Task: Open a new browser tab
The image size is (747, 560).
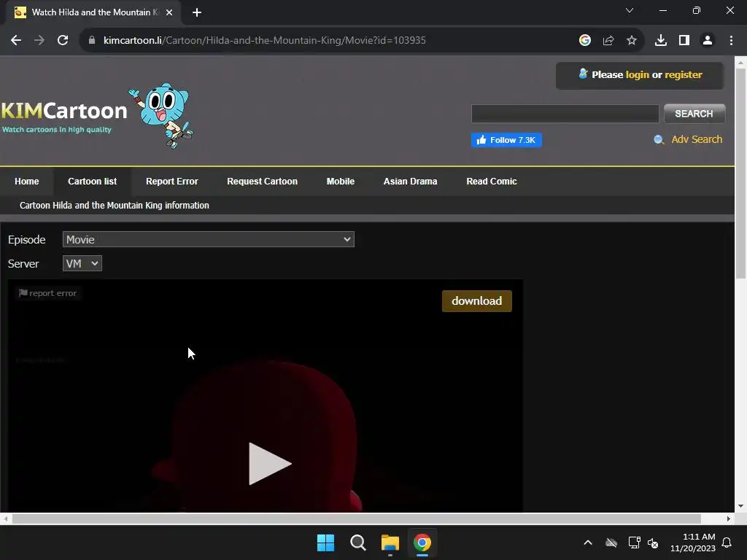Action: [x=197, y=12]
